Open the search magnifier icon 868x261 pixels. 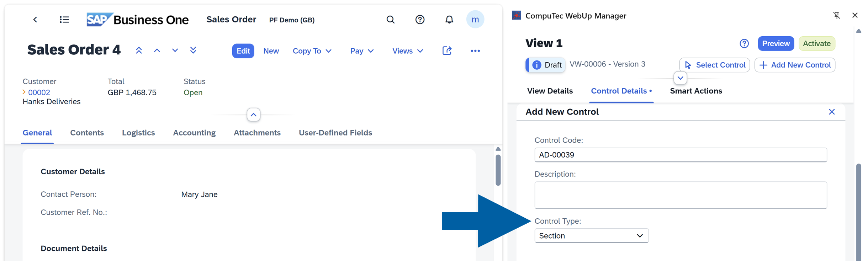(391, 20)
